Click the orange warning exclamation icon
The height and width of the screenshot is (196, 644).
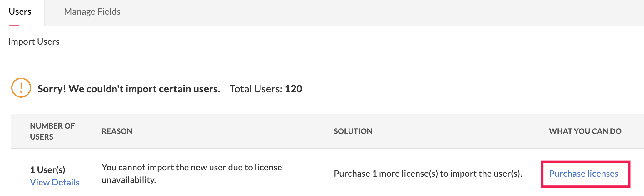coord(21,88)
